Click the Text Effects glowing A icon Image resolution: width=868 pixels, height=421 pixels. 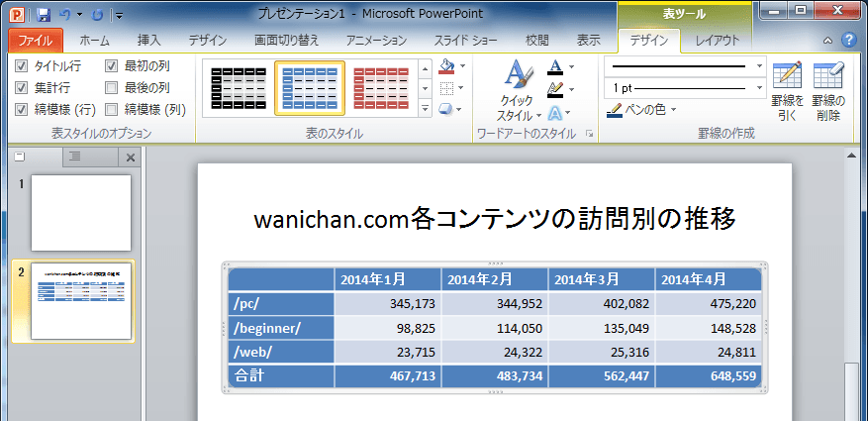click(555, 113)
